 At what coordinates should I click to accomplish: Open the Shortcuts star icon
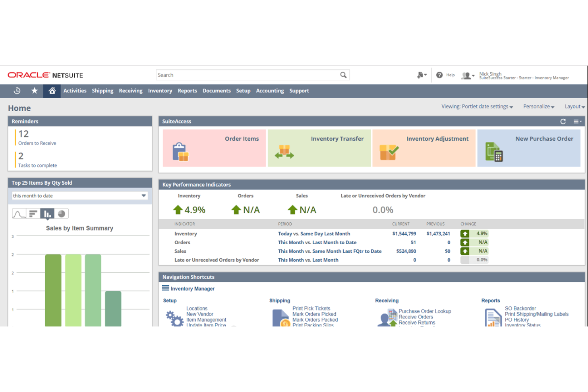[x=35, y=91]
